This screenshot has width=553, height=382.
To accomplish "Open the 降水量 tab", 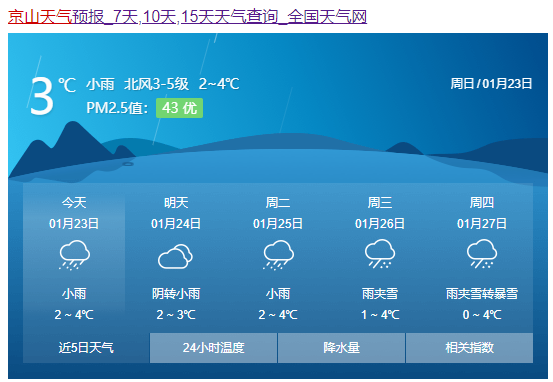I will coord(341,348).
